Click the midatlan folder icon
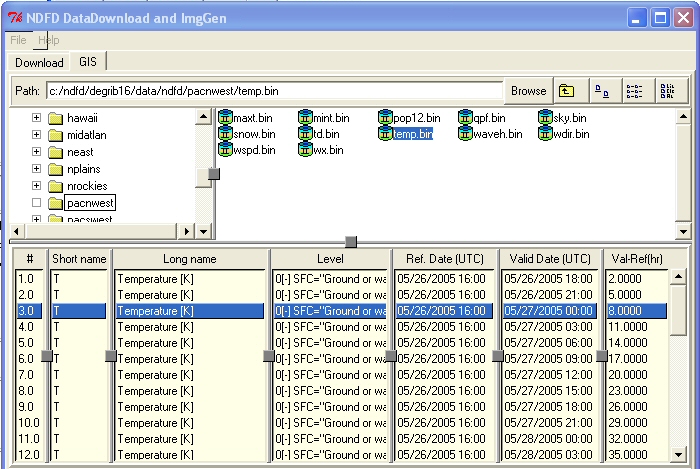This screenshot has height=469, width=700. pos(55,135)
